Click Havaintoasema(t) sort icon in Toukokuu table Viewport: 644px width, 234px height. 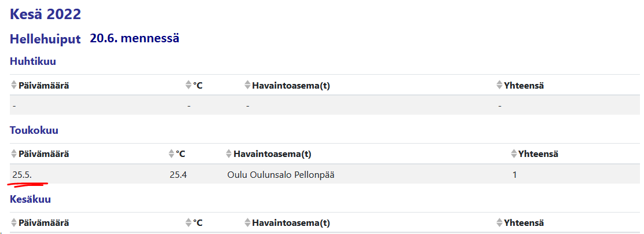click(x=229, y=154)
